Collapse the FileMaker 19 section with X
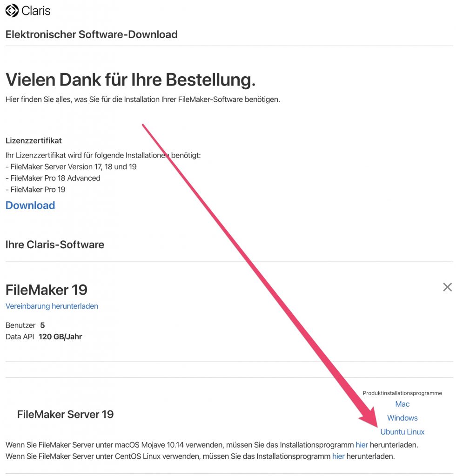 click(x=447, y=287)
